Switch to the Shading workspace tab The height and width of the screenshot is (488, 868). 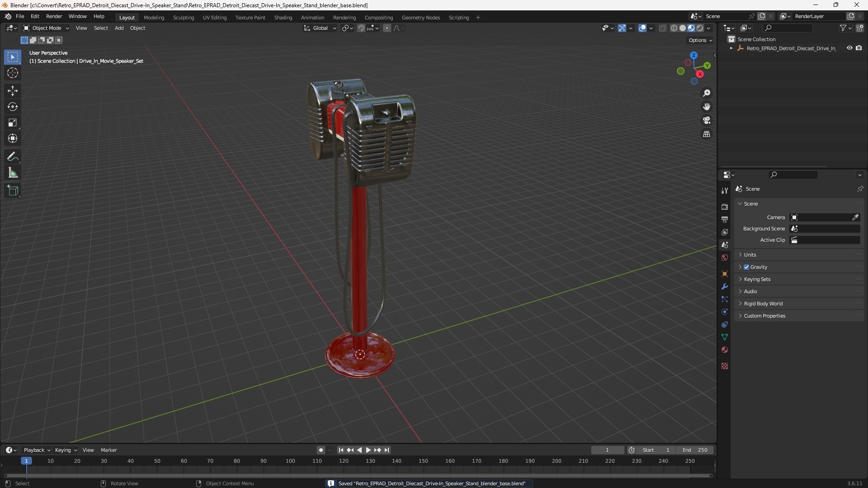283,18
